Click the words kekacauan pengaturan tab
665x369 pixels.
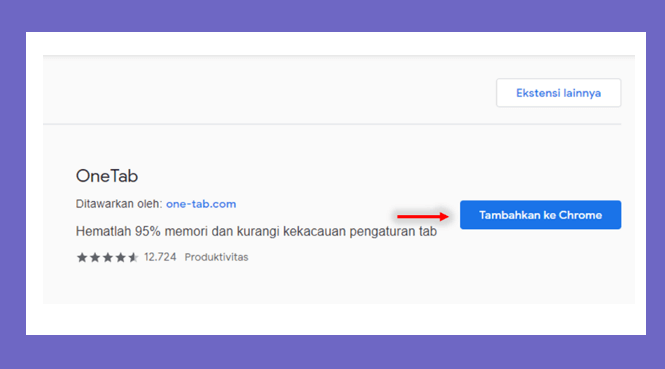tap(360, 231)
